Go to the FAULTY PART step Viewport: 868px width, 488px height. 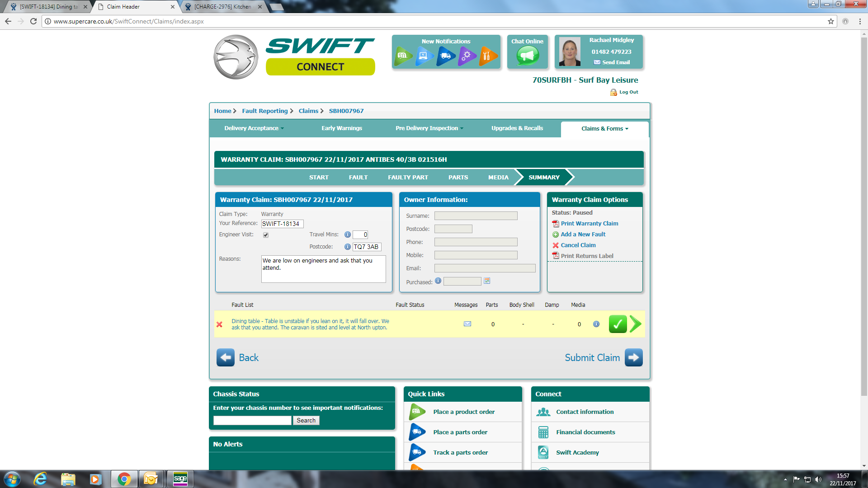tap(408, 178)
